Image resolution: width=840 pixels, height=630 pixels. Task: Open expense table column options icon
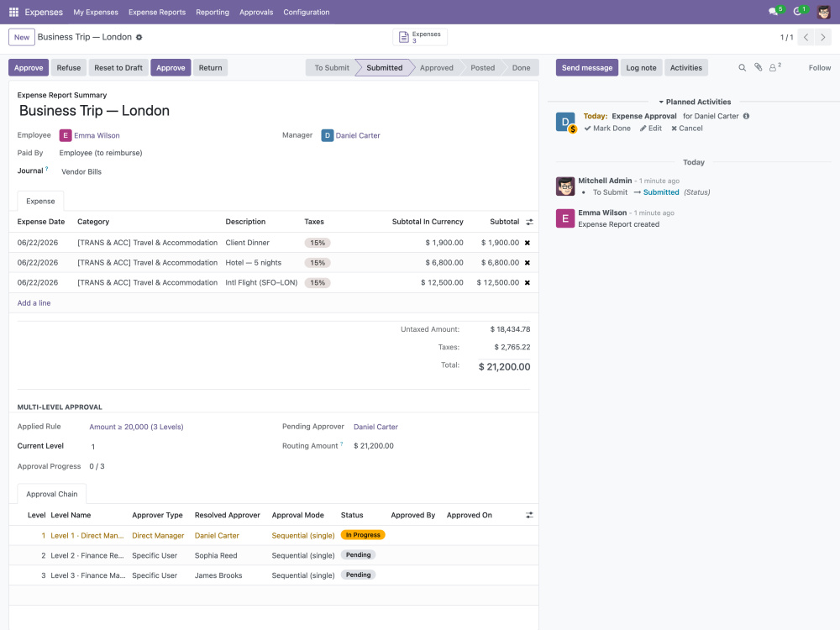529,222
